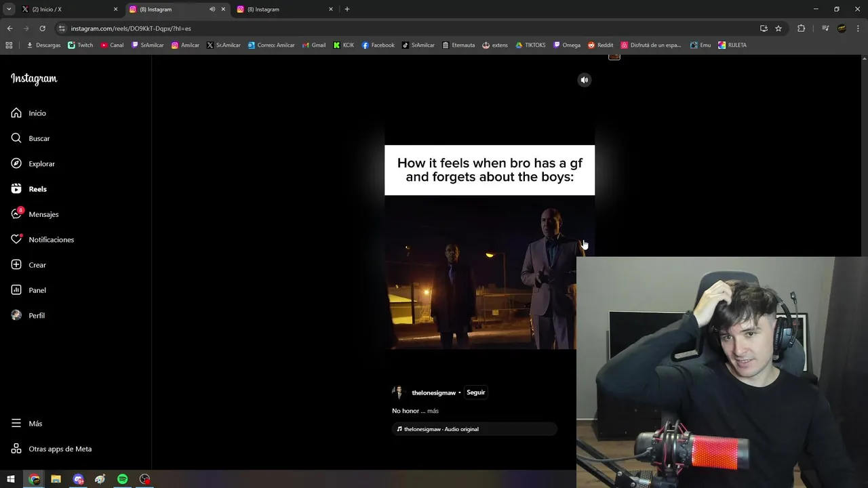Open the media control toolbar icon
Image resolution: width=868 pixels, height=488 pixels.
[825, 28]
